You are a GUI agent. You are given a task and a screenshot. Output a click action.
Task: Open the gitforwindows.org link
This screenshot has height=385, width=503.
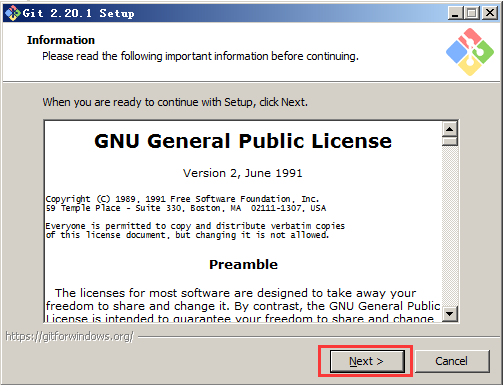point(69,336)
